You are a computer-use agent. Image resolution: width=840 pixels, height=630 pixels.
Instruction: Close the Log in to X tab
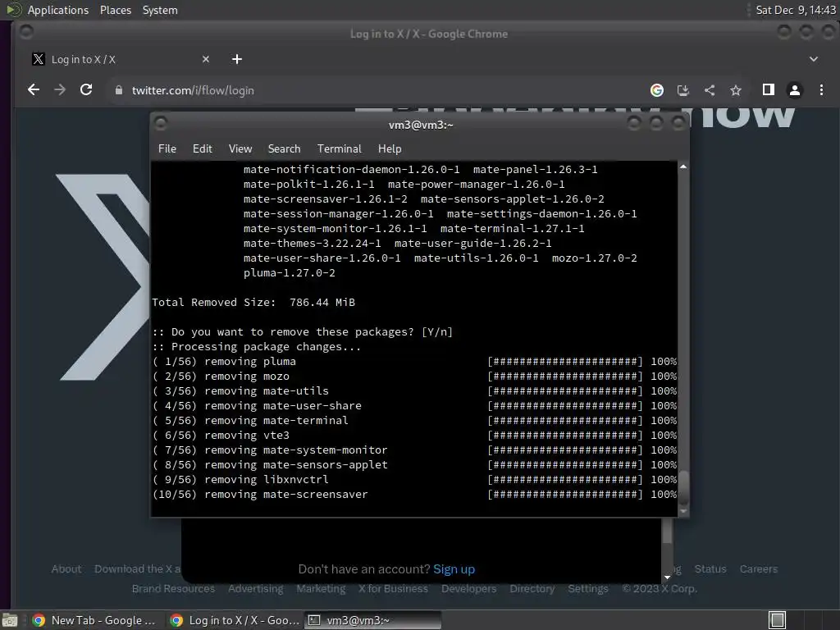[206, 59]
